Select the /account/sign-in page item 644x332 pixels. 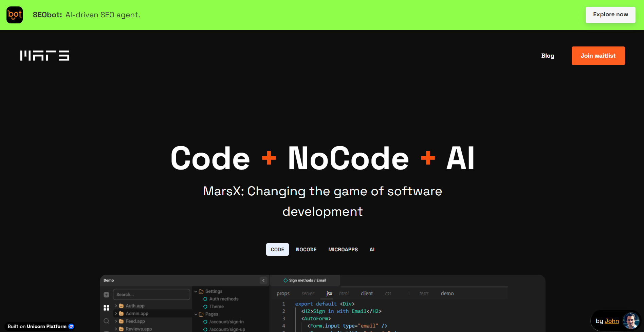pos(226,322)
